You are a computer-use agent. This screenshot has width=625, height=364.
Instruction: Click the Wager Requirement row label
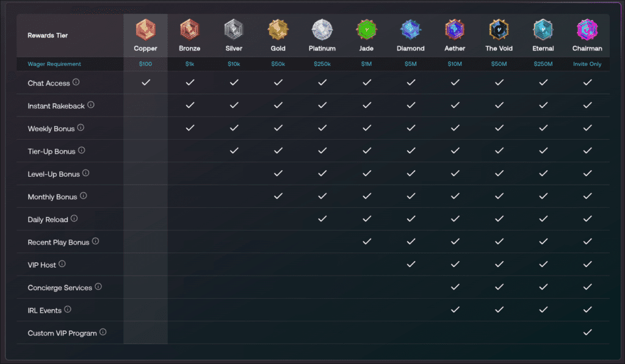point(54,63)
